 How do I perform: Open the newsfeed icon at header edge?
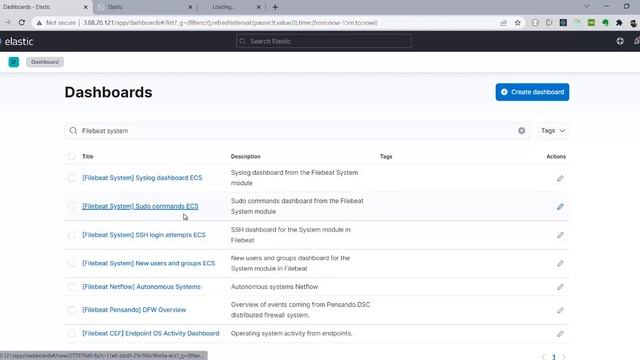[637, 41]
